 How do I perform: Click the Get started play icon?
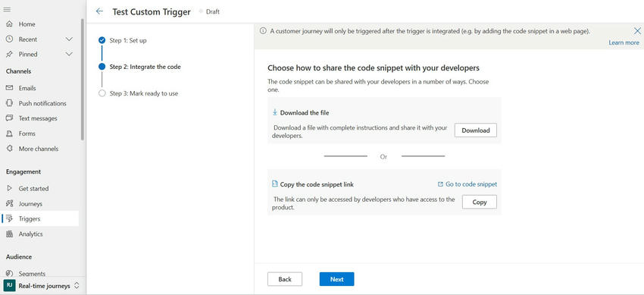tap(9, 188)
